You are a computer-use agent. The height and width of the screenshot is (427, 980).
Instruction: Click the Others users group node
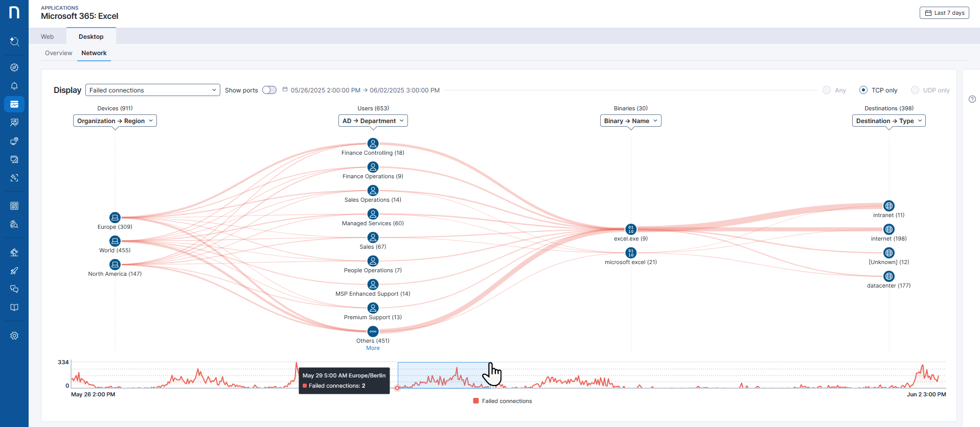click(x=373, y=331)
